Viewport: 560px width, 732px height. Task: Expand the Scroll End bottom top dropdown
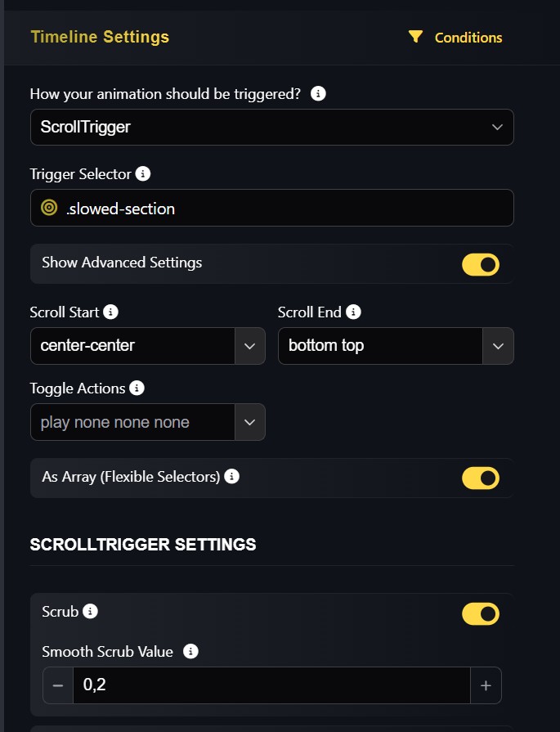pos(498,346)
